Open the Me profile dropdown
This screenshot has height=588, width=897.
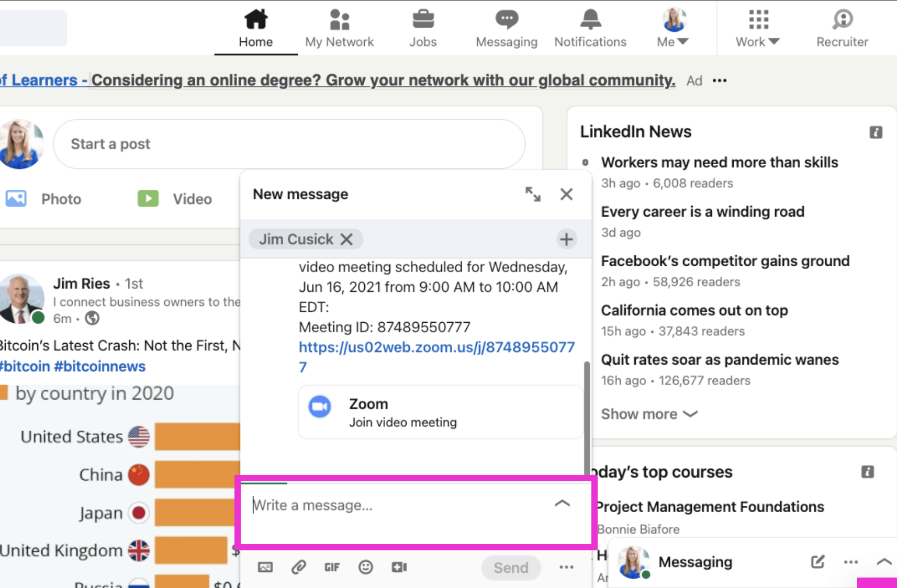coord(673,28)
